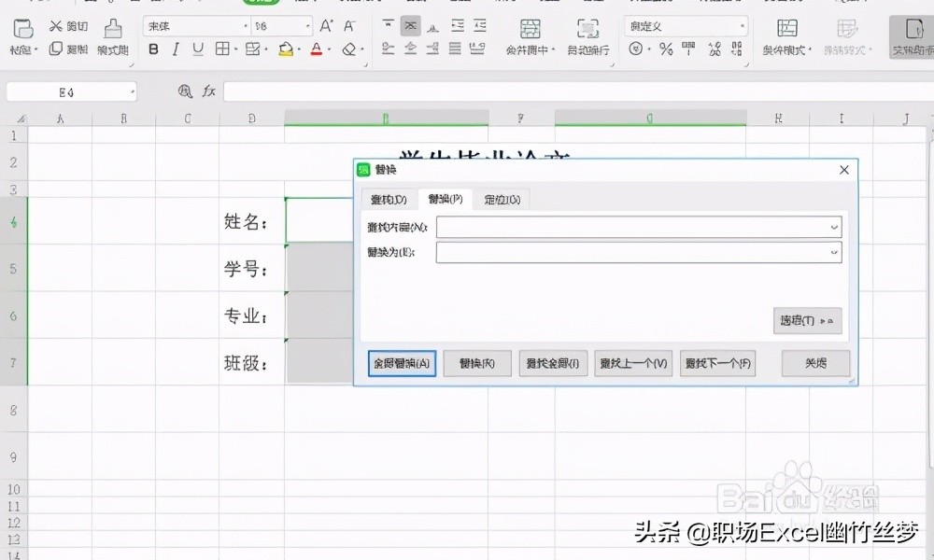Image resolution: width=934 pixels, height=560 pixels.
Task: Click the 剪切 (cut) scissors icon
Action: click(x=58, y=23)
